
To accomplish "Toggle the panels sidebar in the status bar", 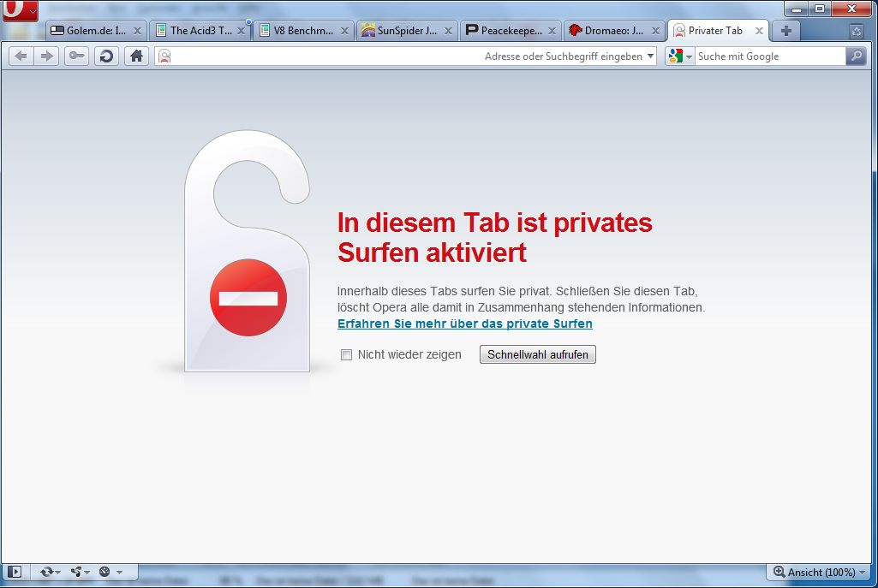I will pyautogui.click(x=15, y=572).
